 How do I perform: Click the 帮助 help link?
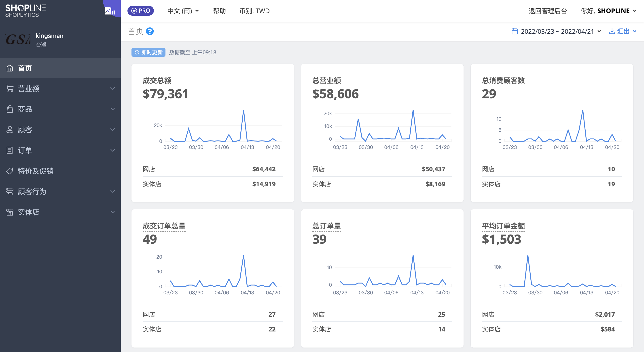pyautogui.click(x=219, y=11)
